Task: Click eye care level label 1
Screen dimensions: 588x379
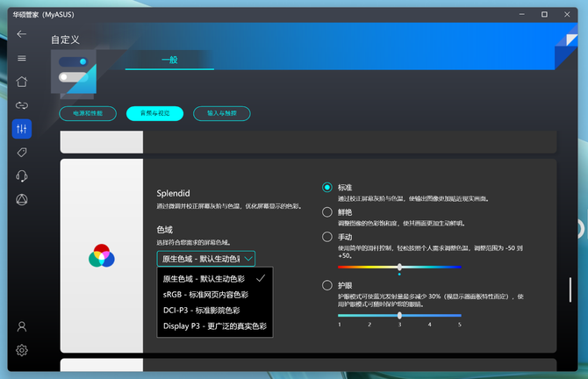Action: click(340, 325)
